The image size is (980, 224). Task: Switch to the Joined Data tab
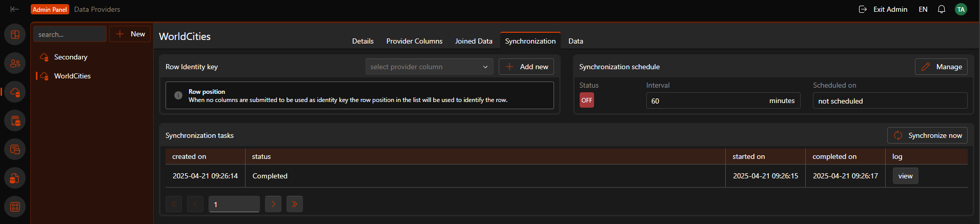coord(474,41)
